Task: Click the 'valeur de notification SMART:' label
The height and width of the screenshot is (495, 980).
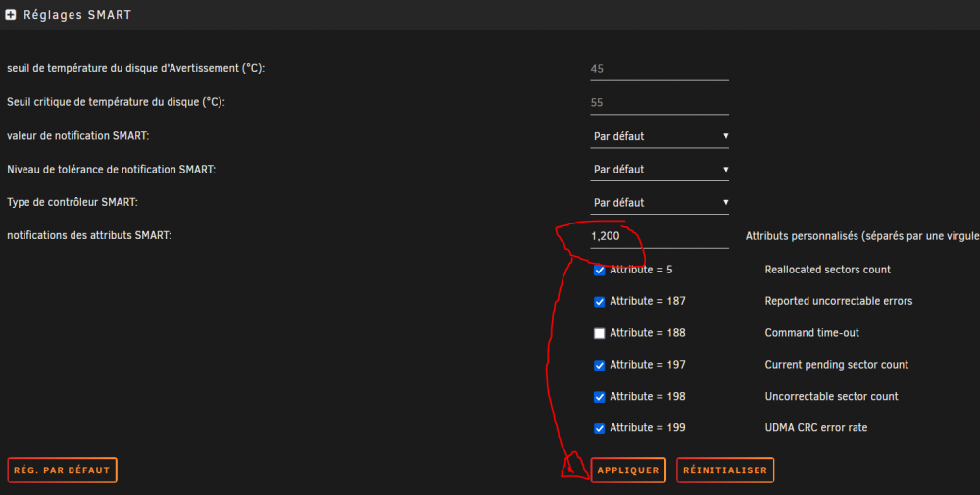Action: [x=78, y=135]
